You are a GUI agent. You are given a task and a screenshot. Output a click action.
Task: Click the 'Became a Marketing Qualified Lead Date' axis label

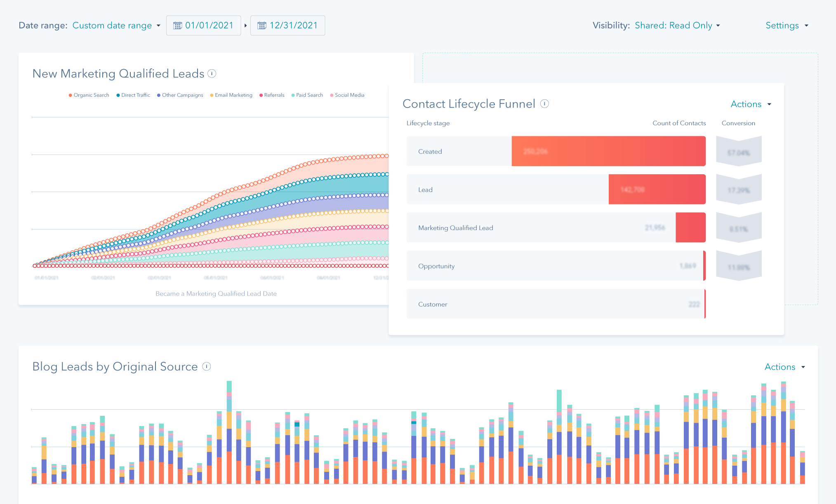pos(216,293)
